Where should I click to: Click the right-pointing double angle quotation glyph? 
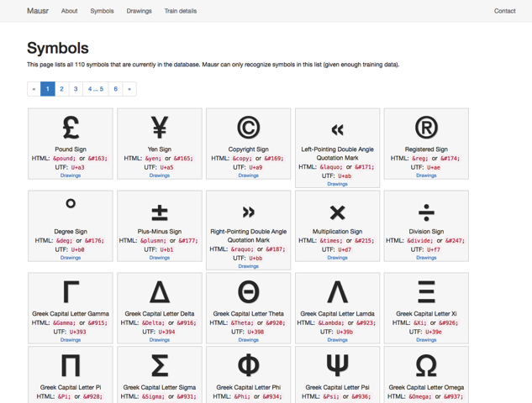[x=249, y=212]
